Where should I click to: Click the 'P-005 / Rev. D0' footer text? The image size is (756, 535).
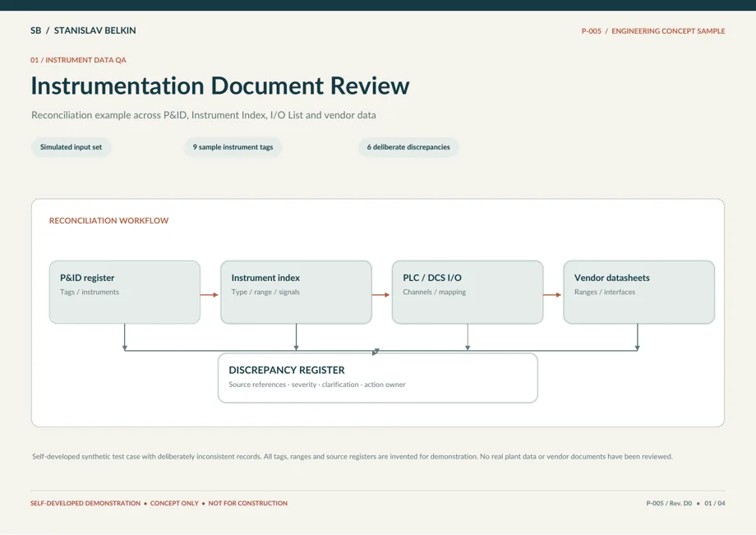(669, 503)
